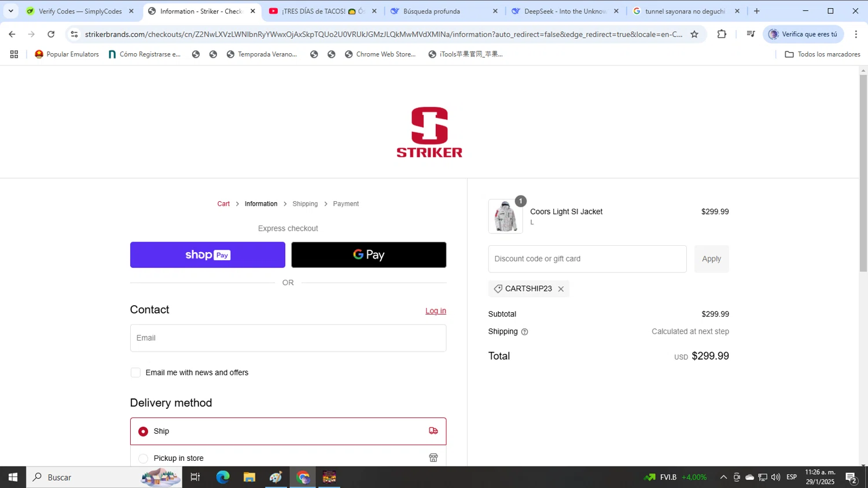Launch Microsoft Edge from taskbar
Image resolution: width=868 pixels, height=488 pixels.
pyautogui.click(x=223, y=477)
